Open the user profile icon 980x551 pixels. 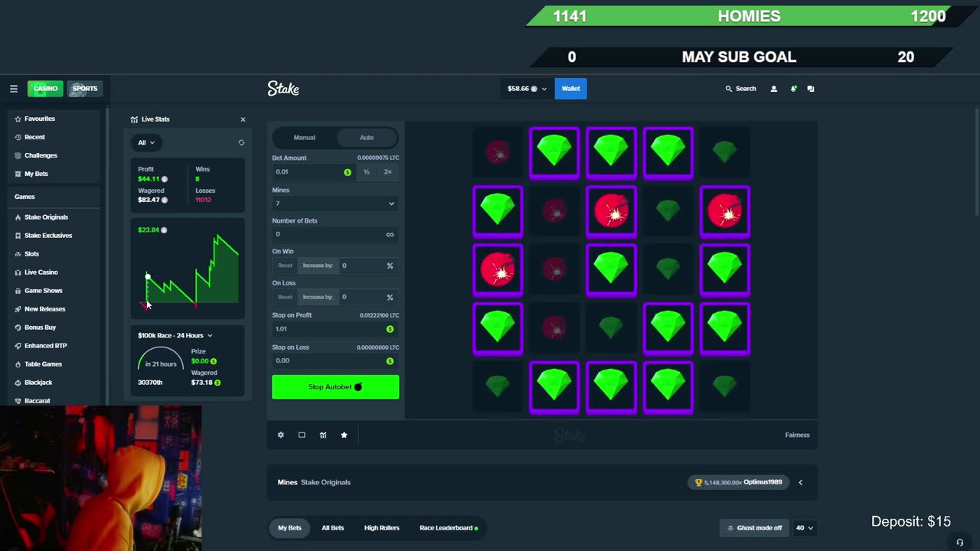[x=773, y=89]
